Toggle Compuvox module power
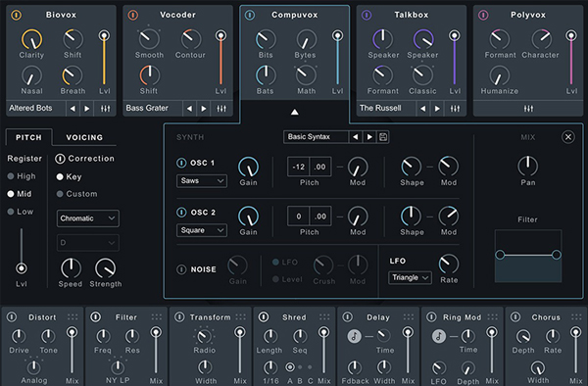 250,15
